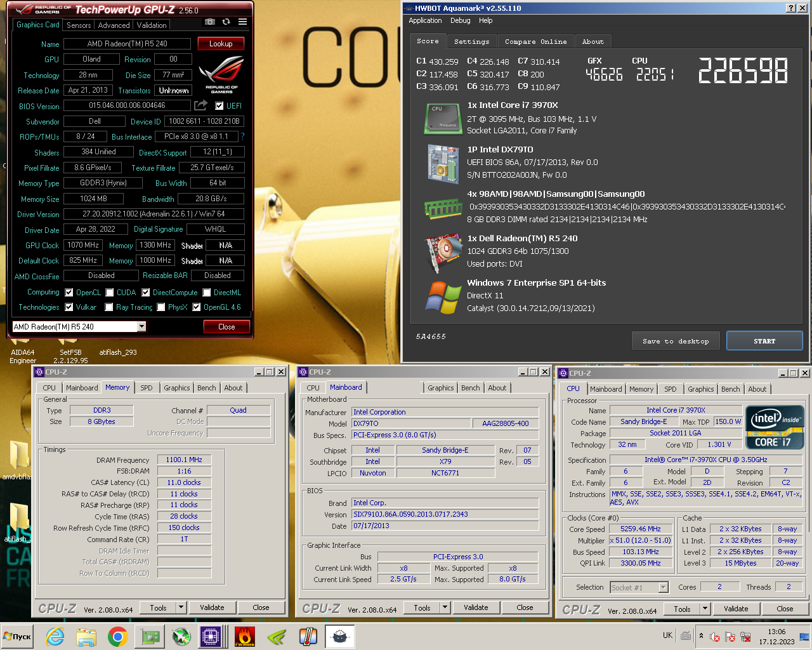The width and height of the screenshot is (812, 650).
Task: Toggle the PhysX checkbox
Action: pyautogui.click(x=161, y=307)
